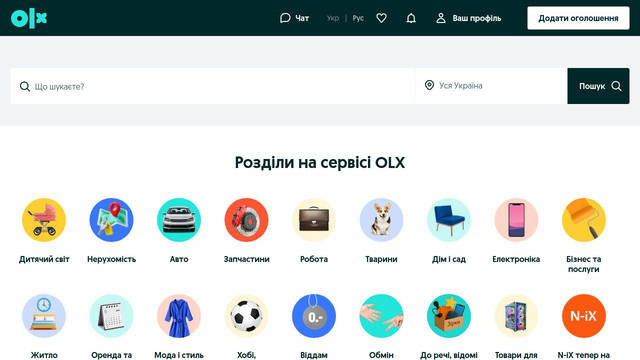Click the Розділи на сервісі OLX heading
Viewport: 640px width, 360px height.
[320, 162]
